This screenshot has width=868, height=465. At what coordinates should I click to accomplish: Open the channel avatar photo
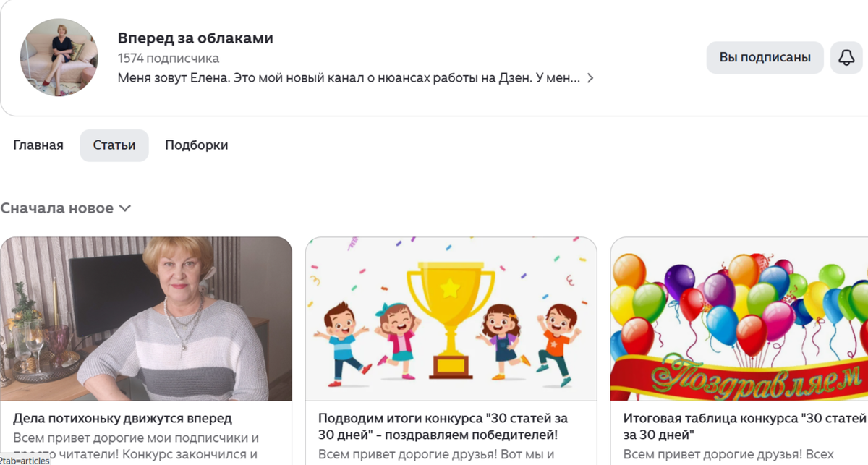59,58
